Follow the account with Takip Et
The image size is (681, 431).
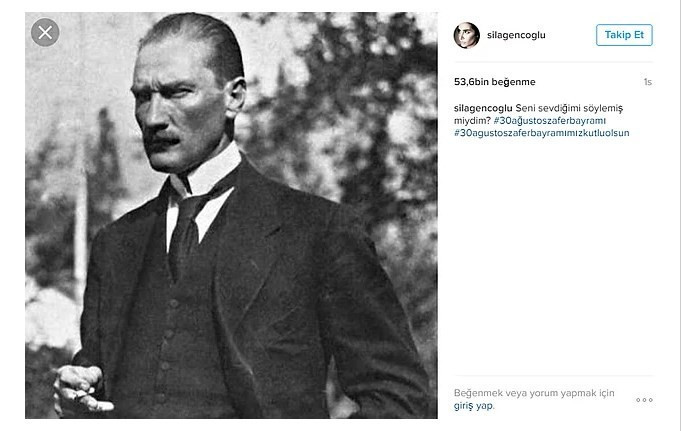pyautogui.click(x=624, y=35)
